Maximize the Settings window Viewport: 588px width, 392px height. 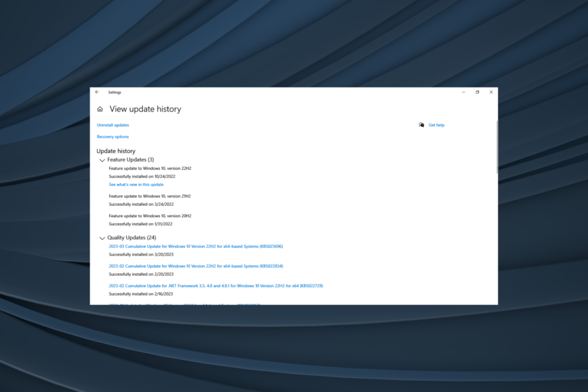tap(477, 92)
